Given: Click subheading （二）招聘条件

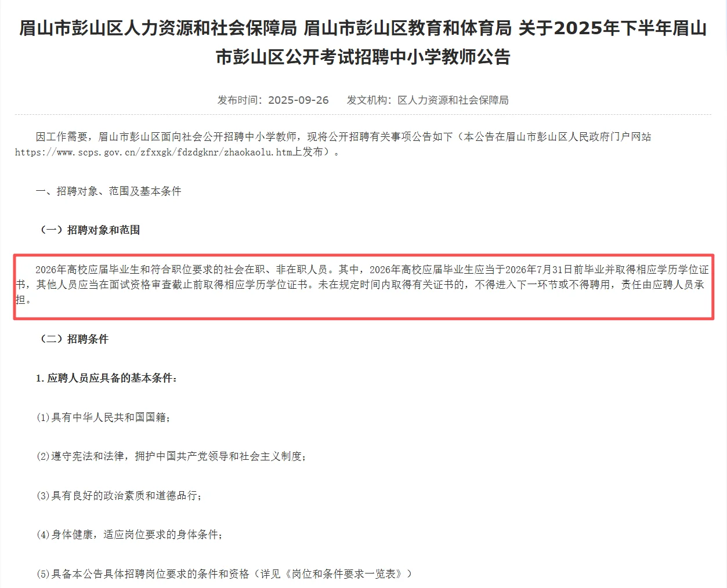Looking at the screenshot, I should [72, 339].
